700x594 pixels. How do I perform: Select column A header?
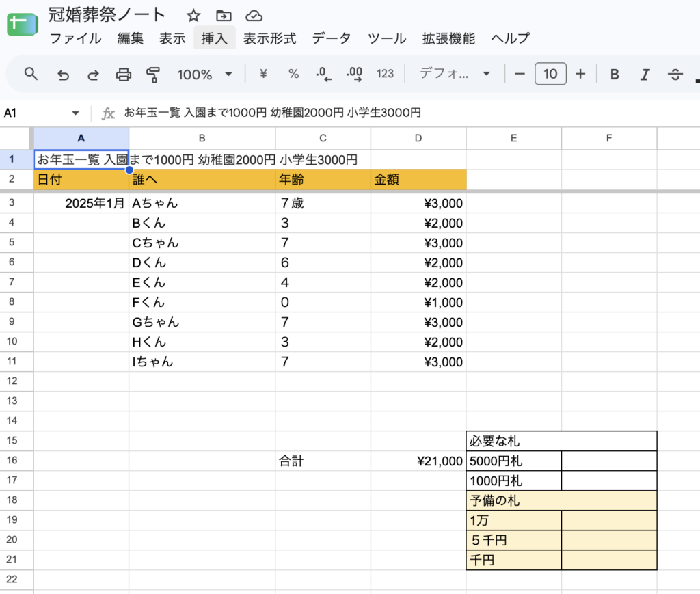coord(81,138)
